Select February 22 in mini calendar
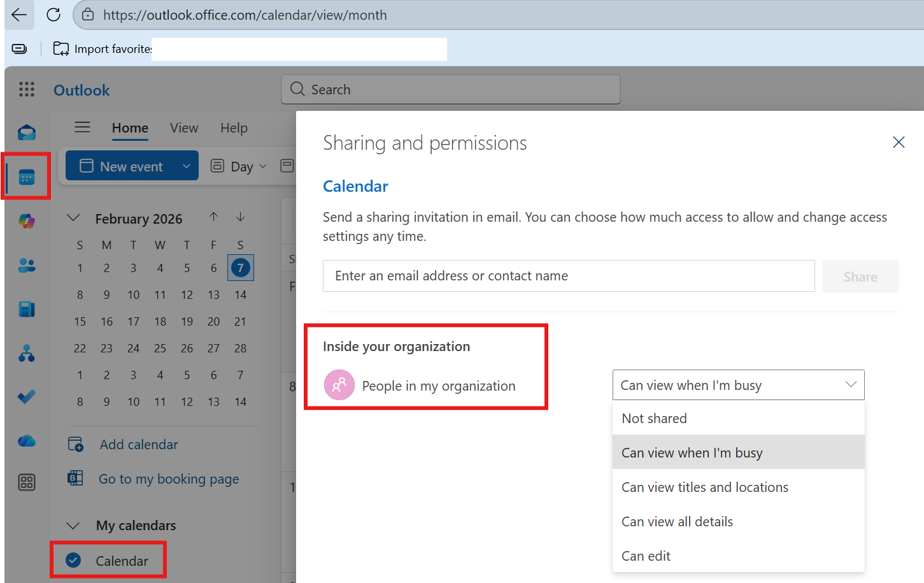Screen dimensions: 924x583 pos(80,349)
